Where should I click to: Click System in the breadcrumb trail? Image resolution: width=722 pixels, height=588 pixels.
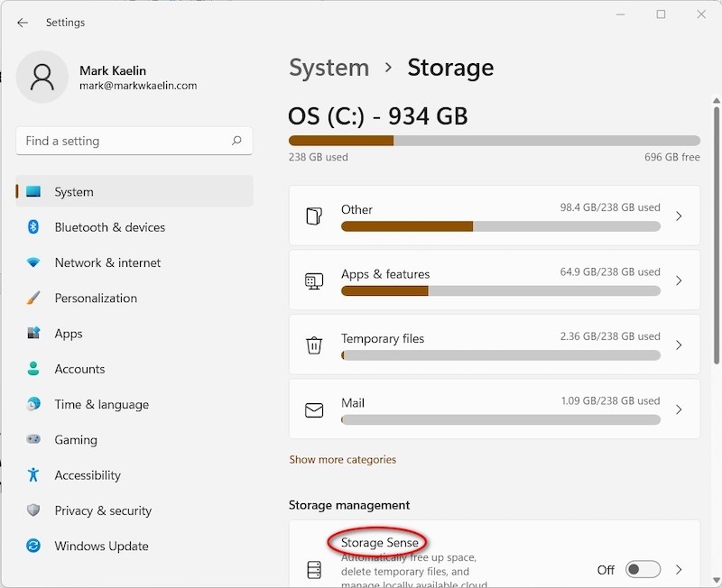click(x=329, y=67)
